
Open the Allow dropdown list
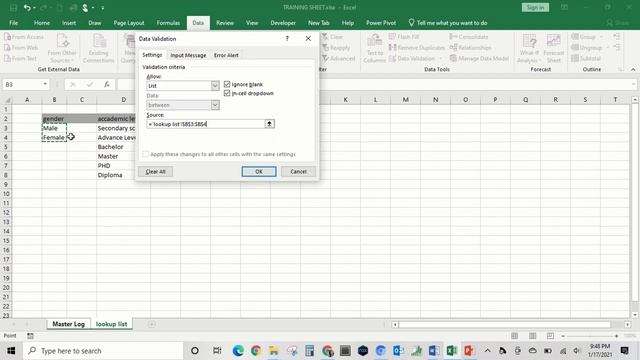tap(215, 86)
